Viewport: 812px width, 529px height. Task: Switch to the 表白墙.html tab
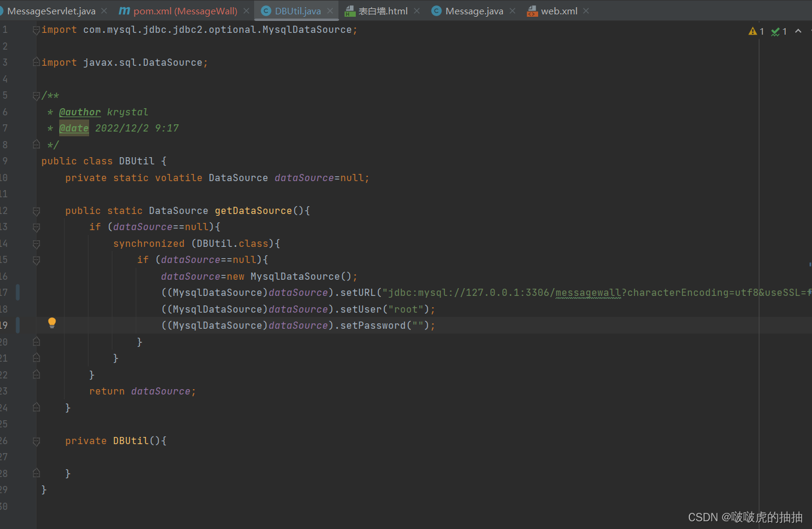point(383,11)
